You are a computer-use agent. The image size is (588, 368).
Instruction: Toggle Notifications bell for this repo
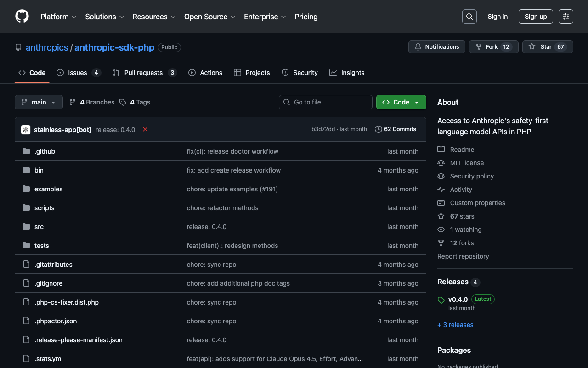coord(436,47)
